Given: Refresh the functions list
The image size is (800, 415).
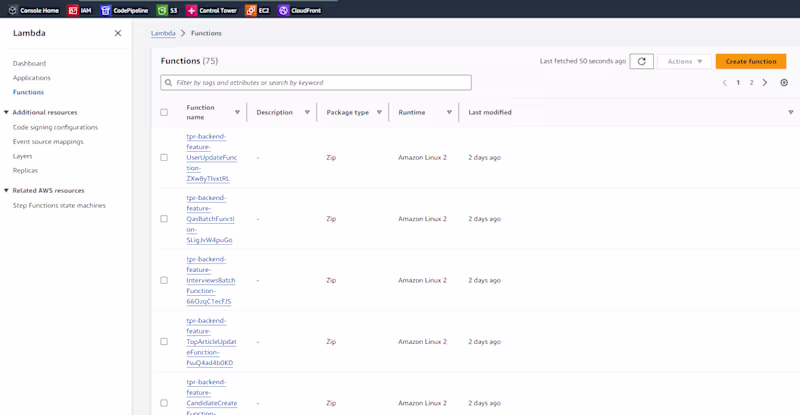Looking at the screenshot, I should click(642, 61).
